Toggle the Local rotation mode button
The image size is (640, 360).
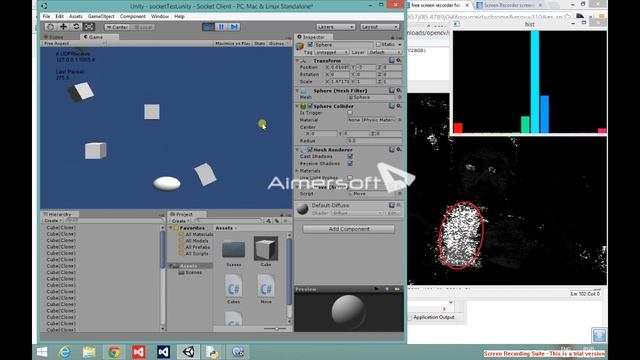pos(143,27)
